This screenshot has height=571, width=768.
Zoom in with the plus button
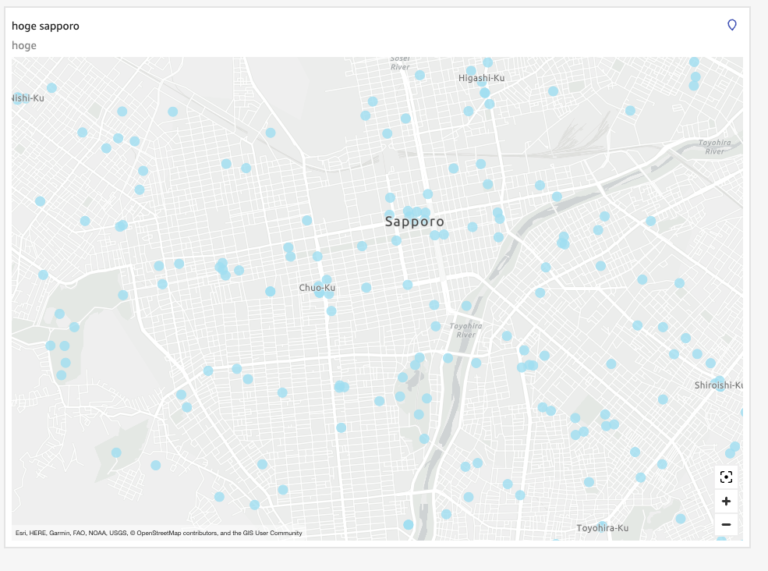726,501
